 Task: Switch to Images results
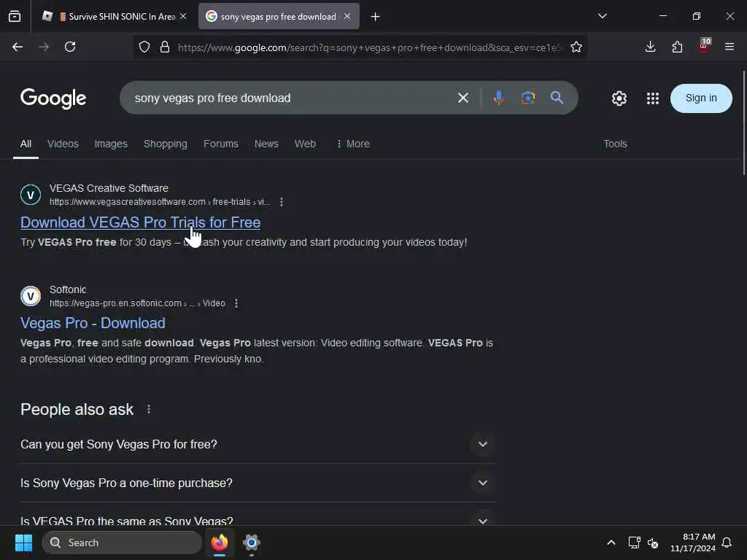tap(111, 144)
